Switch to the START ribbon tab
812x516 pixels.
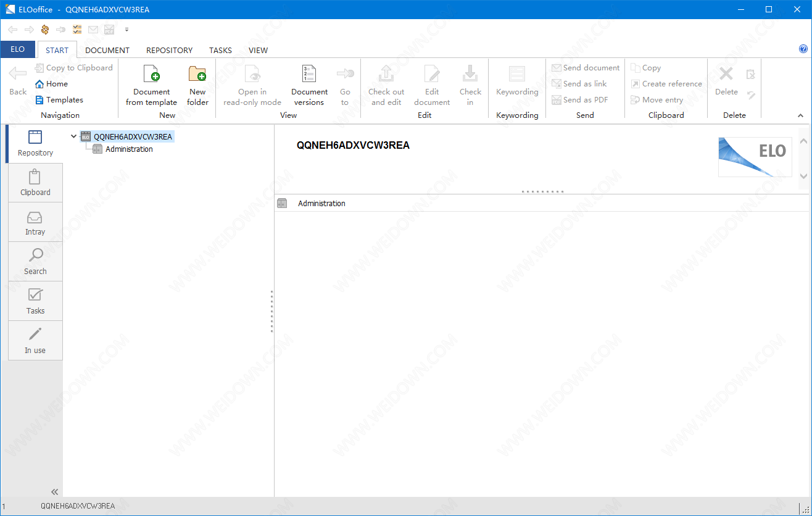click(57, 50)
